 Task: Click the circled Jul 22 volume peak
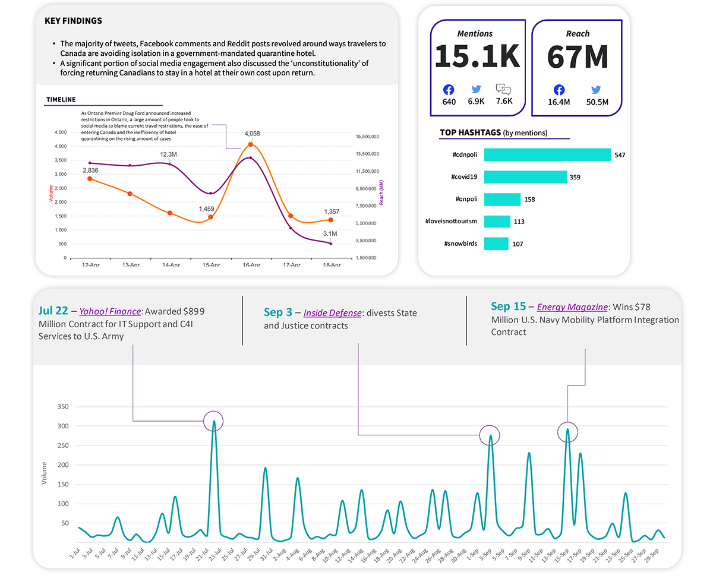point(214,421)
